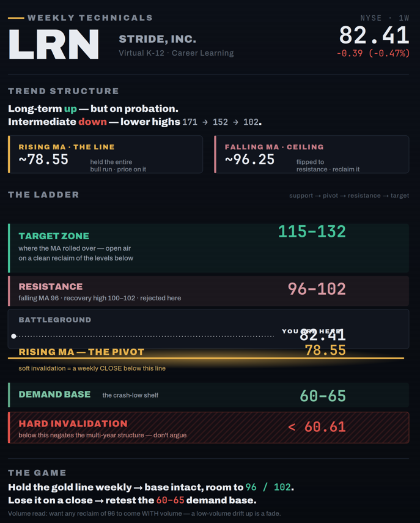Image resolution: width=420 pixels, height=523 pixels.
Task: Click the RESISTANCE label
Action: (50, 286)
